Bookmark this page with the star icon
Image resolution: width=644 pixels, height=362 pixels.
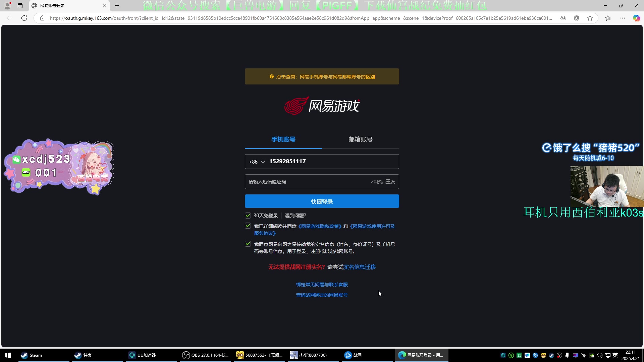pos(590,18)
